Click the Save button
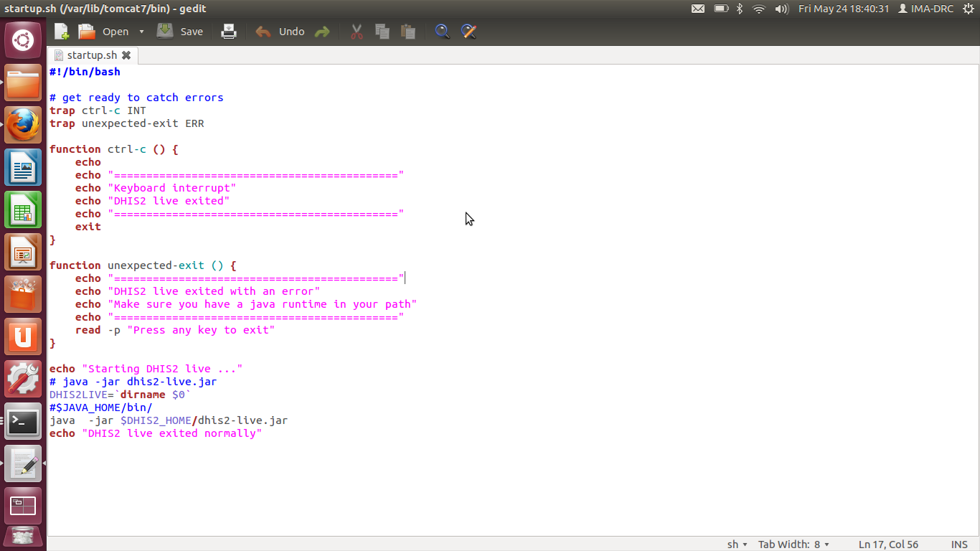The image size is (980, 551). (x=181, y=32)
